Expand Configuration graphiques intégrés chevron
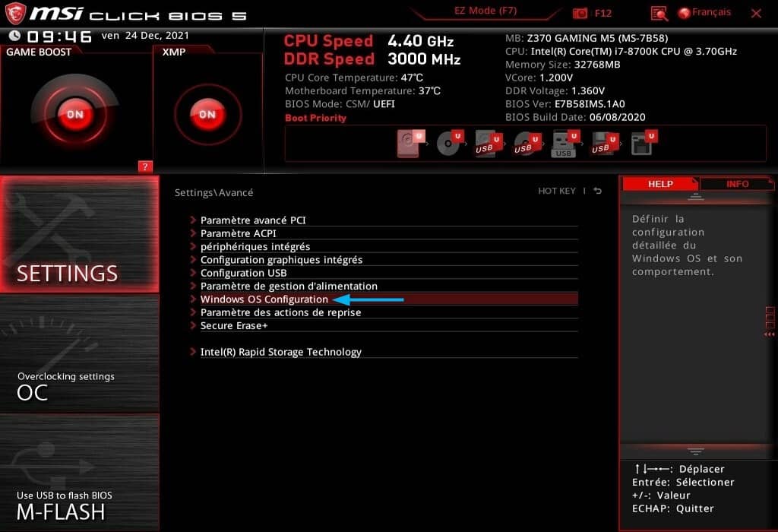Screen dimensions: 778x532 coord(193,259)
